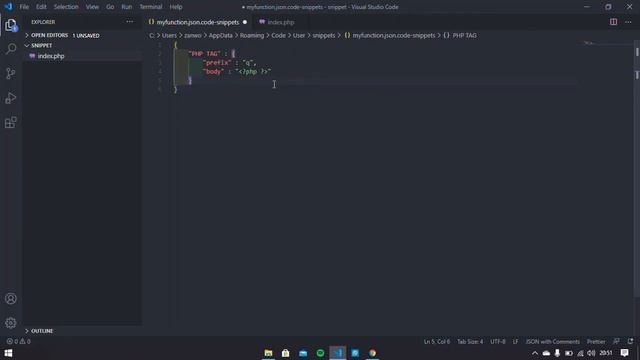Select index.php in the Explorer tree
The height and width of the screenshot is (360, 640).
pyautogui.click(x=82, y=56)
